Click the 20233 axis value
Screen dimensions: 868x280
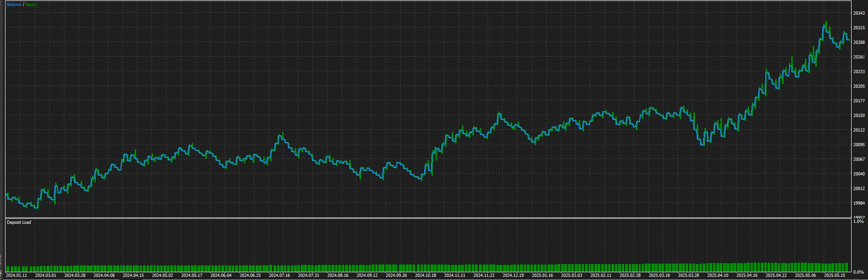click(859, 72)
